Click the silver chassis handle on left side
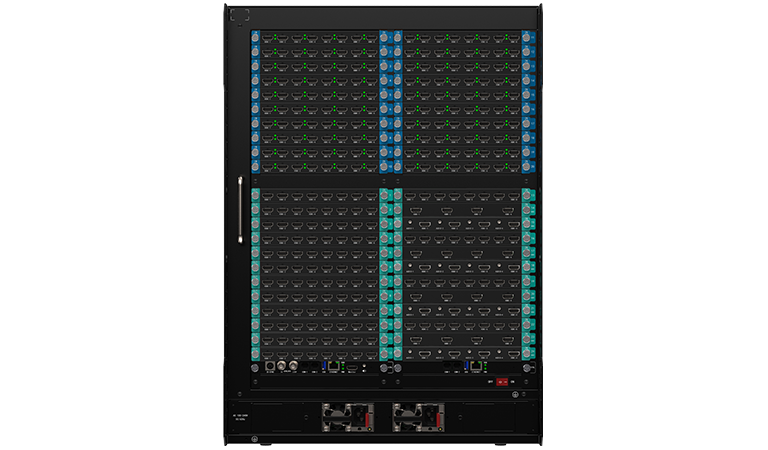Screen dimensions: 768x450 [240, 210]
